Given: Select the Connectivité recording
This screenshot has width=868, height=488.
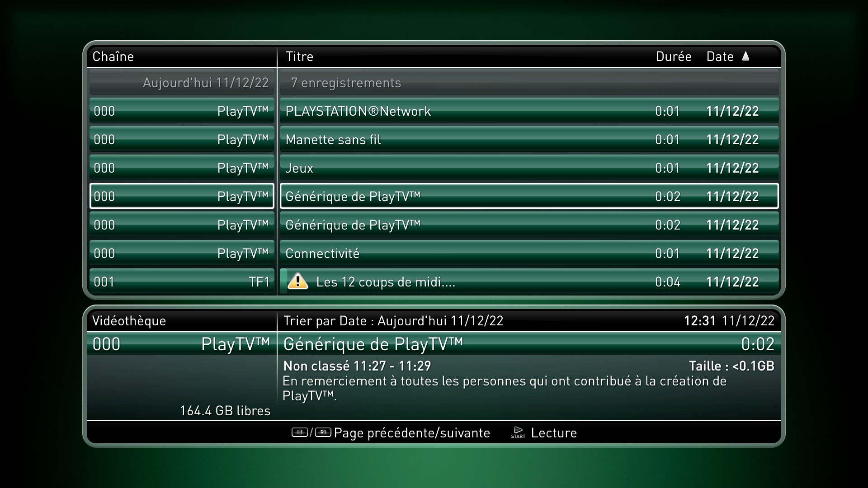Looking at the screenshot, I should [529, 253].
